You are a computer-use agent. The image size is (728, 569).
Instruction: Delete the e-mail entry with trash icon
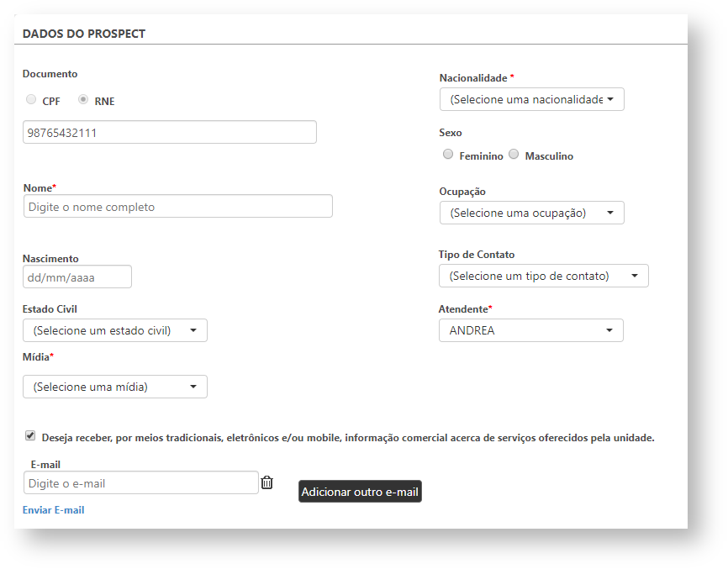tap(266, 482)
